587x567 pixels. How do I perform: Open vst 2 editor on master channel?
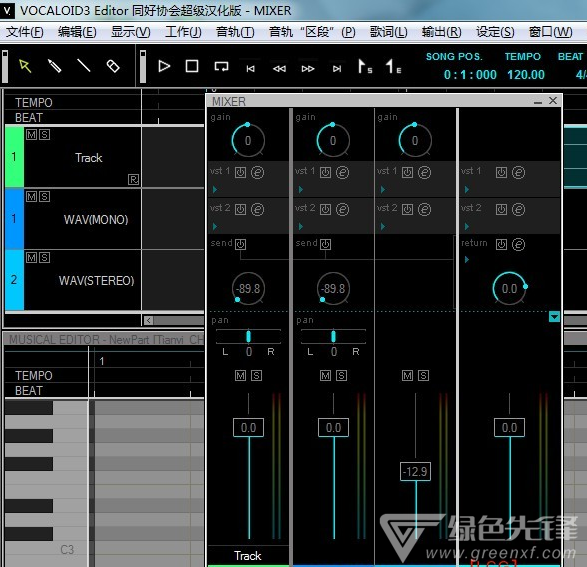click(518, 209)
